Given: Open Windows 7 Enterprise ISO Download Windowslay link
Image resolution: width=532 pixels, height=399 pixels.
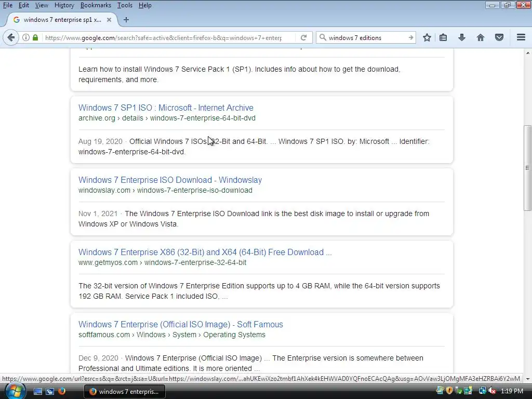Looking at the screenshot, I should click(170, 180).
